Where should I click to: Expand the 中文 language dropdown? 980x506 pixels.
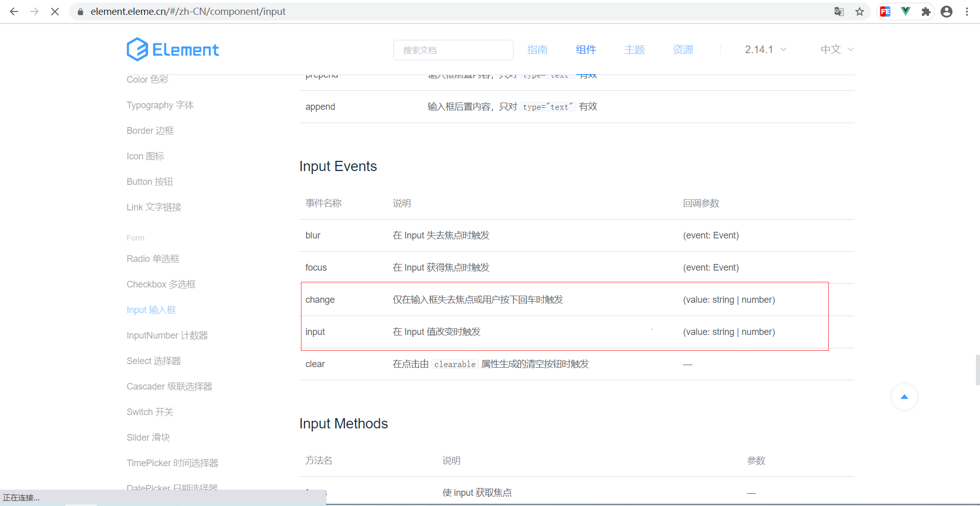click(836, 50)
